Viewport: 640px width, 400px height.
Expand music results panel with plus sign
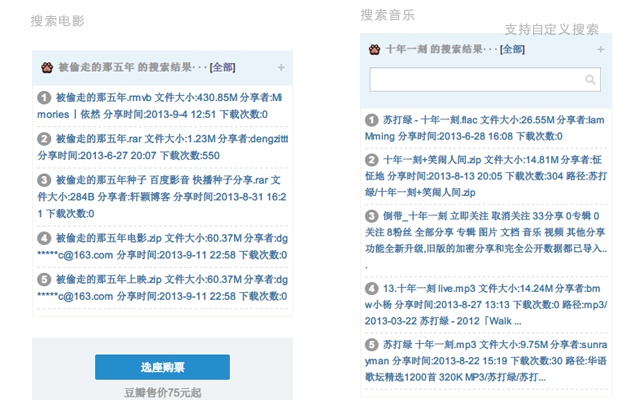[600, 48]
